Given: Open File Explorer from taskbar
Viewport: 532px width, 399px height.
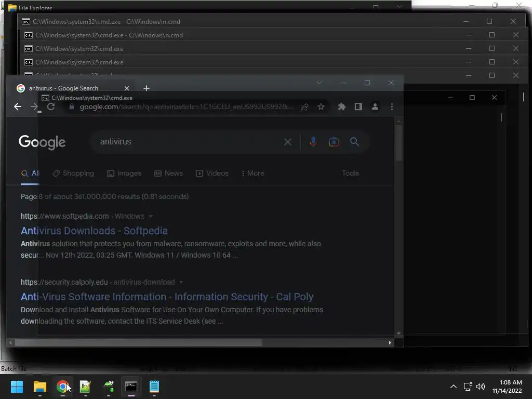Looking at the screenshot, I should (x=39, y=387).
